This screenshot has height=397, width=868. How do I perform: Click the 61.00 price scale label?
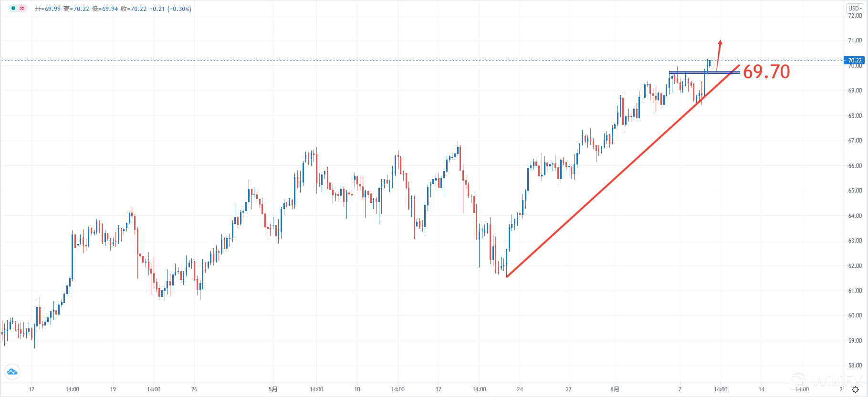pyautogui.click(x=855, y=291)
